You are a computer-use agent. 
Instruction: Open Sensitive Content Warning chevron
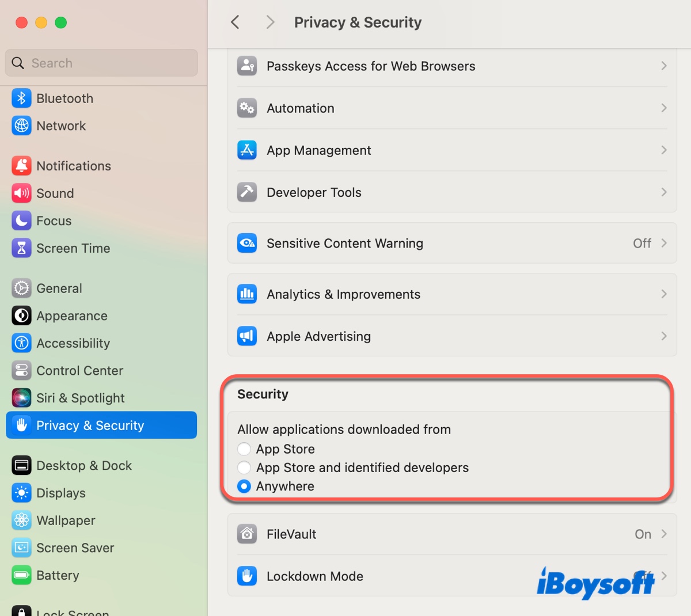point(664,243)
